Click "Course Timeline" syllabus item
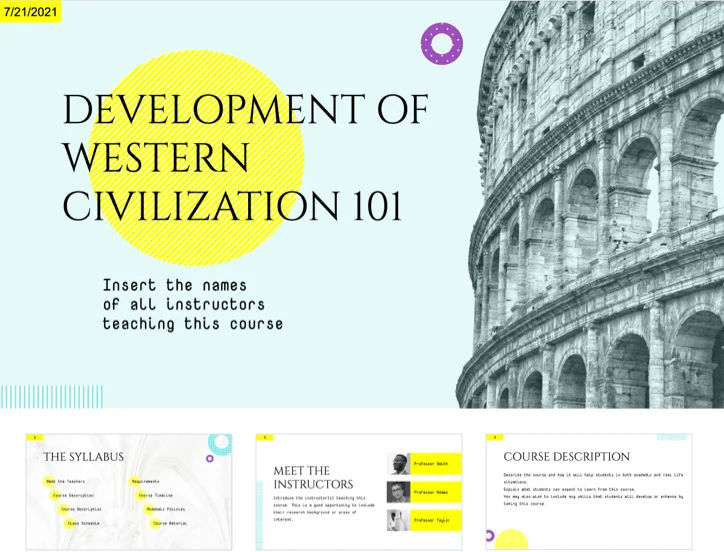The width and height of the screenshot is (724, 552). [156, 495]
